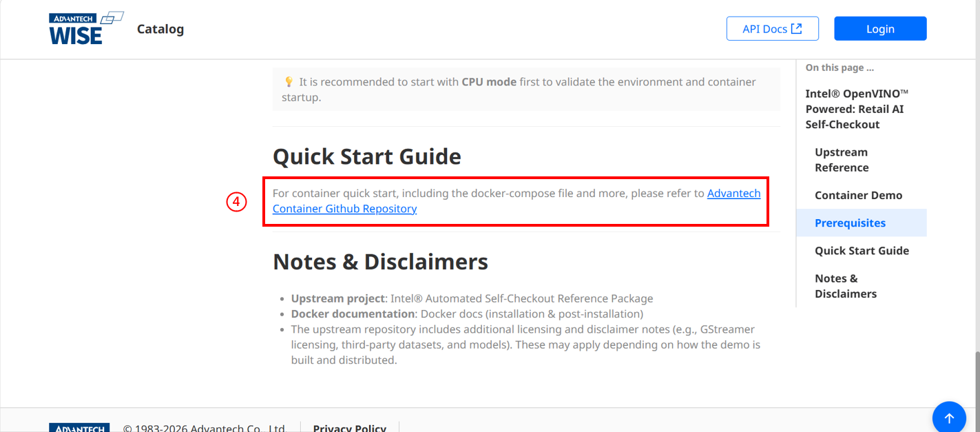Open the Privacy Policy footer link

click(x=349, y=428)
